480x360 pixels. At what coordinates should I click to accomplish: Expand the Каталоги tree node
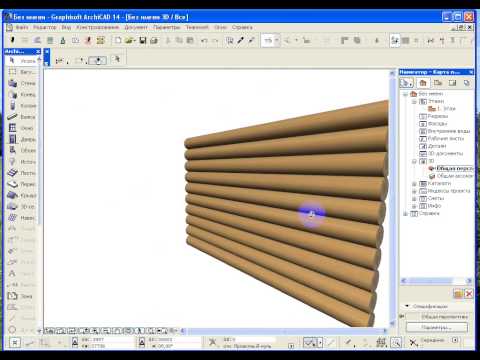coord(414,184)
